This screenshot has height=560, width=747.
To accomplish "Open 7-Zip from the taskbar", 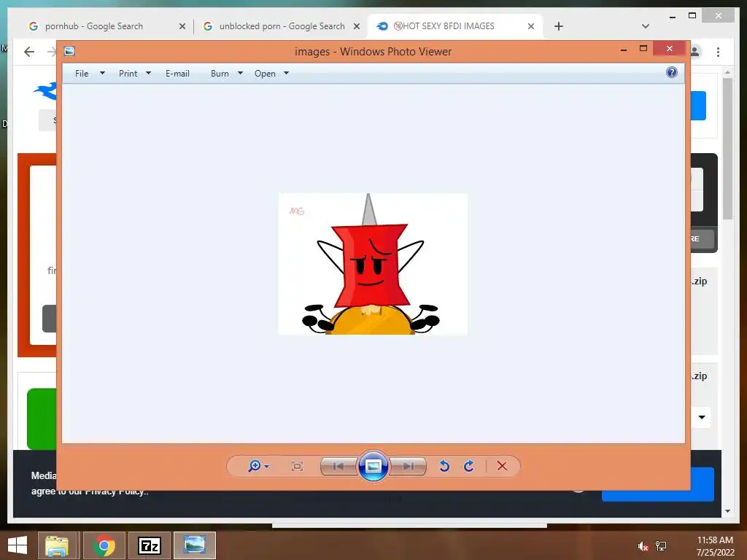I will click(x=149, y=545).
